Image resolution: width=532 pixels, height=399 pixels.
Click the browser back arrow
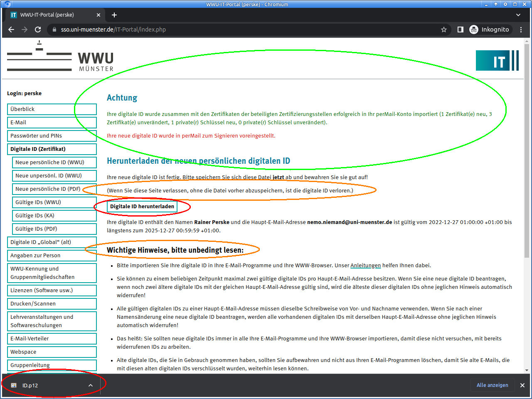11,30
